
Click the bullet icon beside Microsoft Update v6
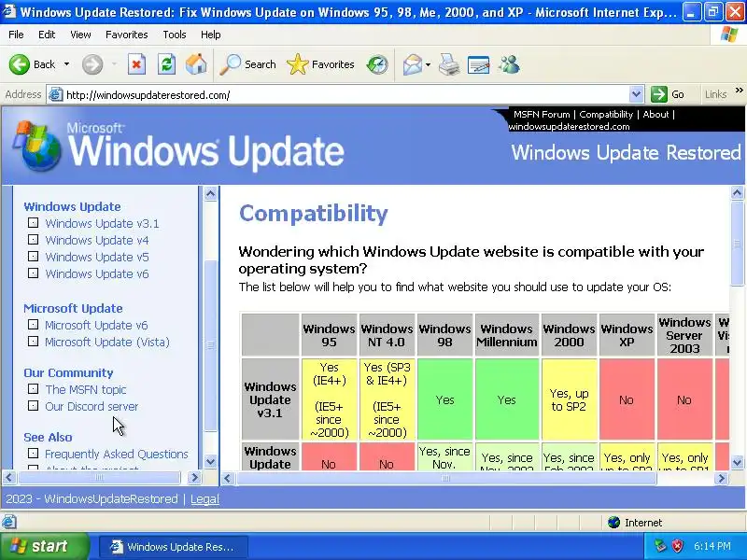pos(33,324)
